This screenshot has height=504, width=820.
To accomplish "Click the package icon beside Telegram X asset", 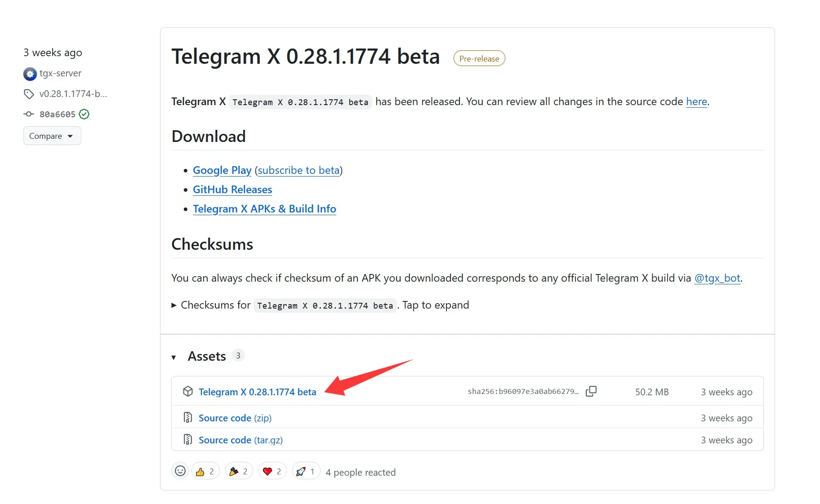I will point(187,391).
